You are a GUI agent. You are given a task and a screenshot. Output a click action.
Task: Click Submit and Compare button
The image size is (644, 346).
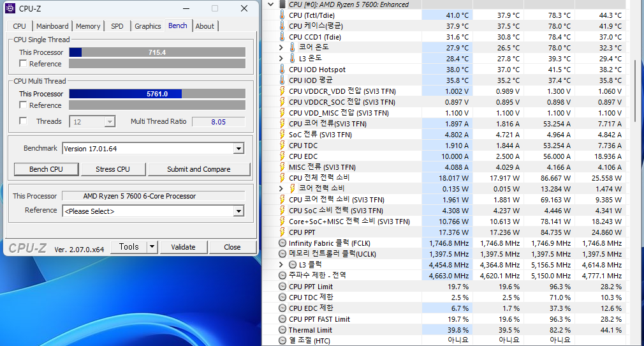tap(199, 169)
